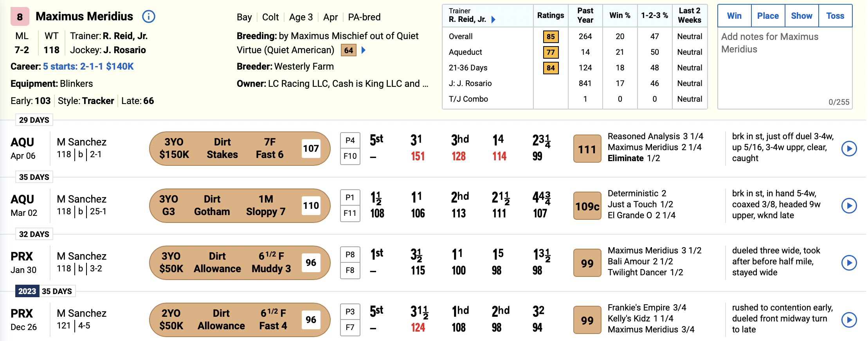The height and width of the screenshot is (341, 868).
Task: Click the Aqueduct rating 77 badge
Action: pos(551,52)
